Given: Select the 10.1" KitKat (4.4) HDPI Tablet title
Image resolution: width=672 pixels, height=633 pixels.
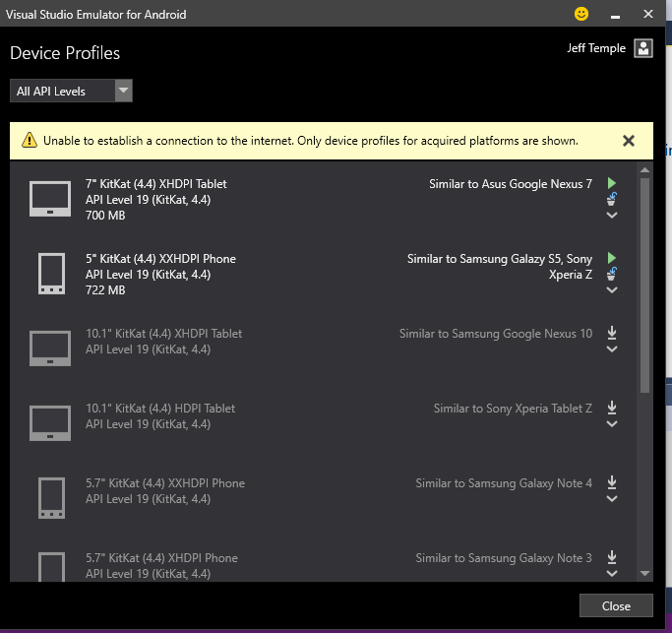Looking at the screenshot, I should 160,409.
